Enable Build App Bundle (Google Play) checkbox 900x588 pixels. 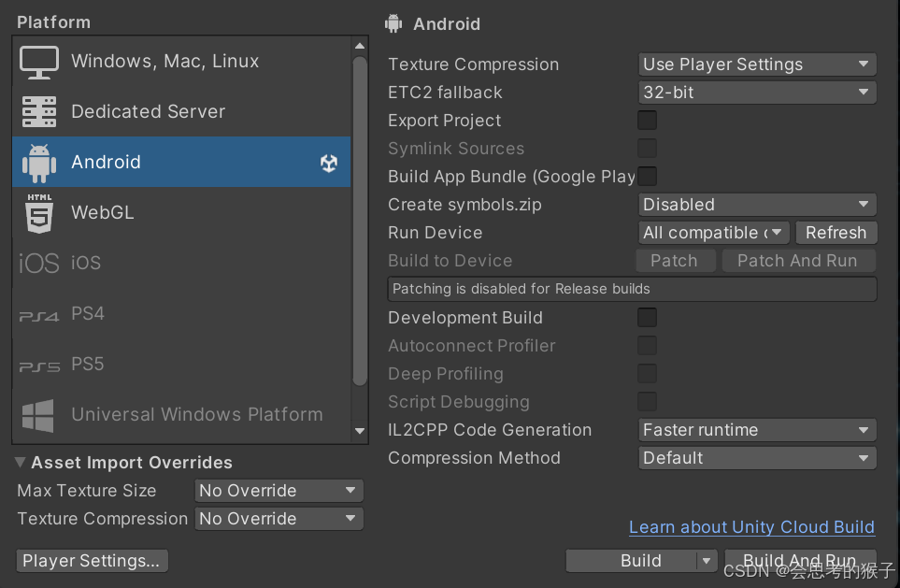tap(647, 177)
